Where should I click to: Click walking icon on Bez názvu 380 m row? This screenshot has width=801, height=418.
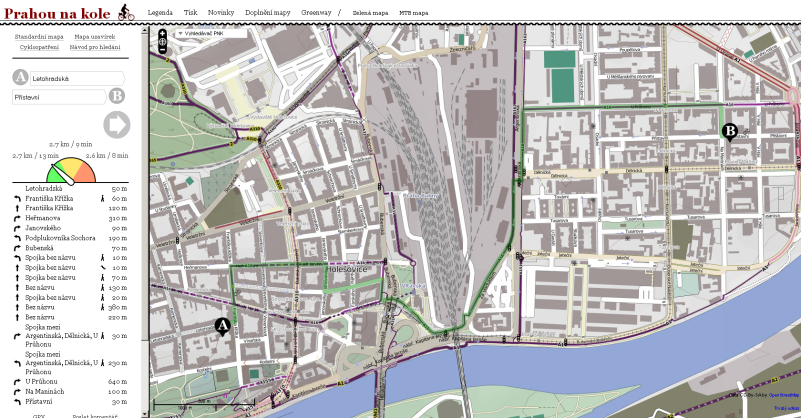click(103, 308)
